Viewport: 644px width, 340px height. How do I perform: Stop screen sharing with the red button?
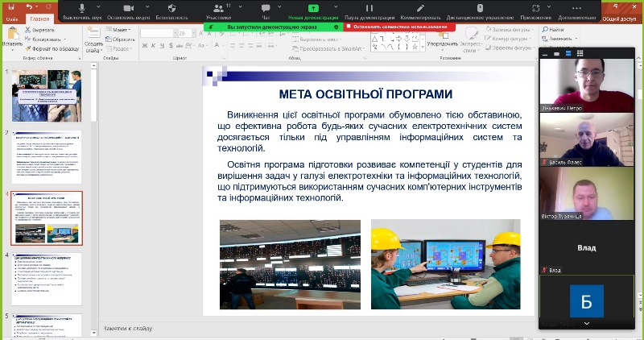399,27
